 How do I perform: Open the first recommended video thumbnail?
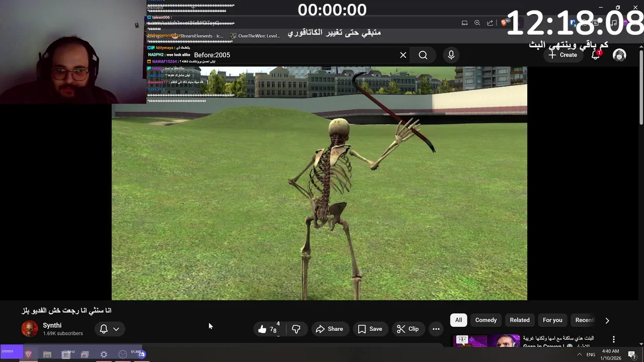(486, 341)
